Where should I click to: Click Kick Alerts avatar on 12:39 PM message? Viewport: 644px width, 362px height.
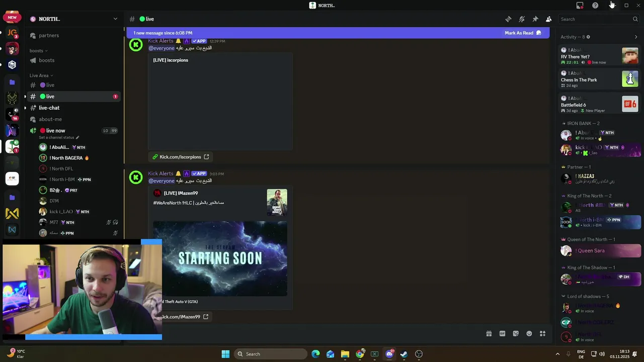(136, 45)
